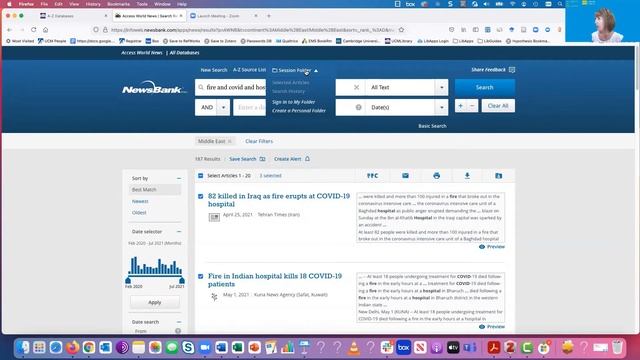Open Firefox Bookmarks menu
This screenshot has height=360, width=640.
point(118,4)
